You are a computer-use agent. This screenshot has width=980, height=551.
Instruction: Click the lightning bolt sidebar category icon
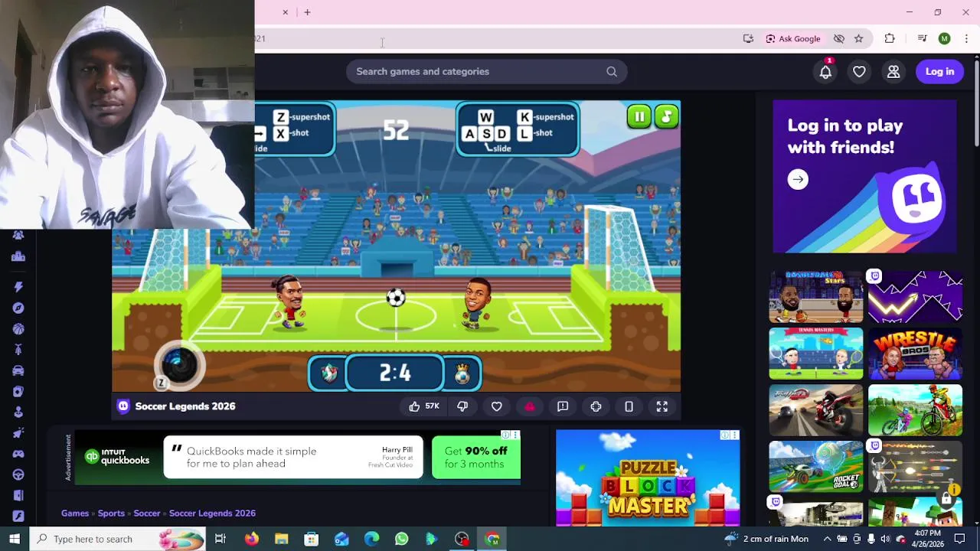18,286
